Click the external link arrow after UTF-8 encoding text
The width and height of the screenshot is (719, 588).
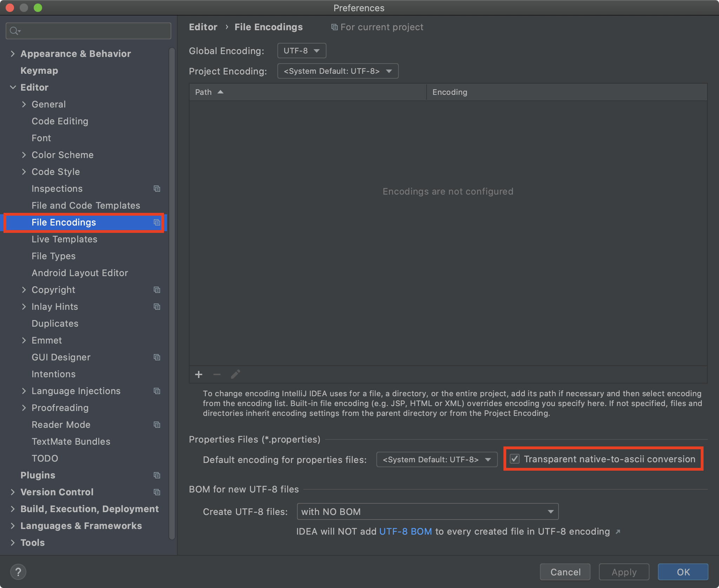pos(618,532)
